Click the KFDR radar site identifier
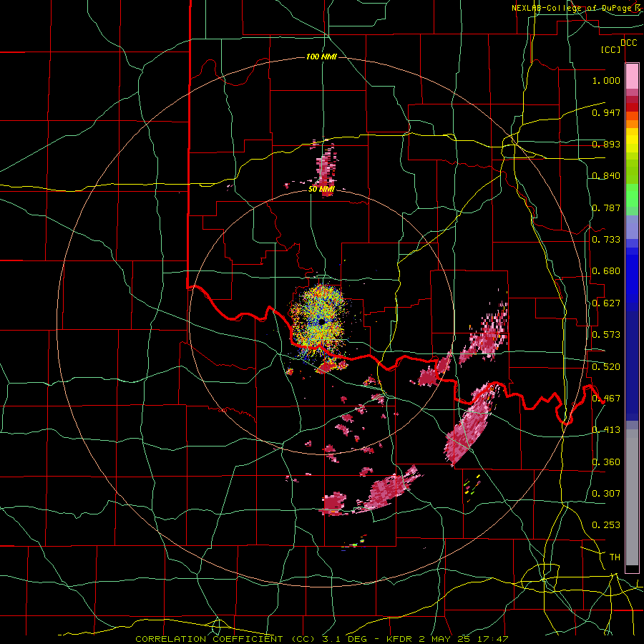Screen dimensions: 644x644 (401, 639)
